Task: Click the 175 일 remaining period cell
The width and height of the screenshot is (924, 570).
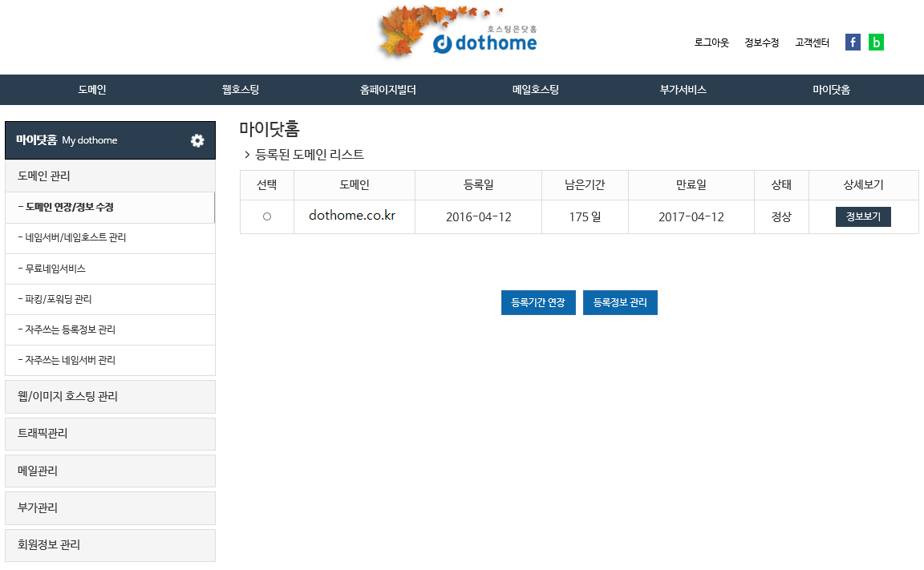Action: tap(586, 216)
